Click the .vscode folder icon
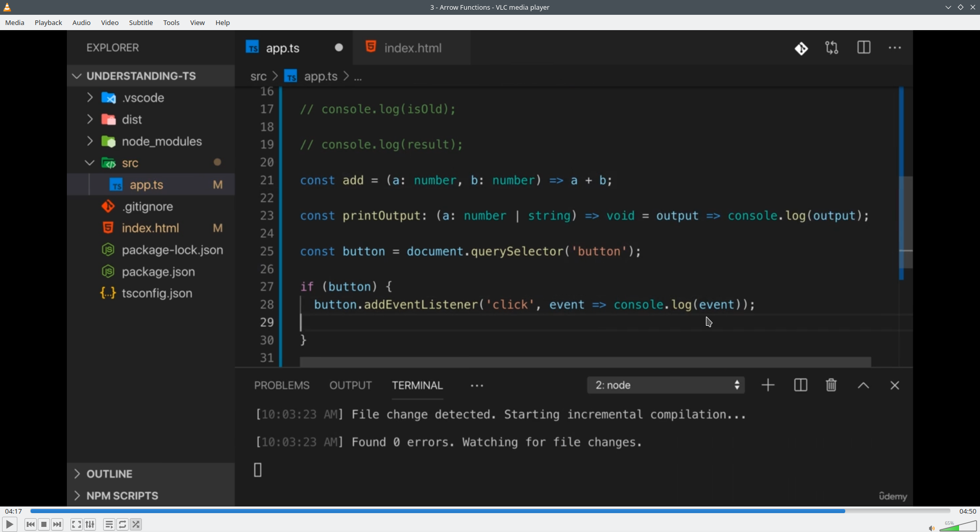 coord(109,98)
